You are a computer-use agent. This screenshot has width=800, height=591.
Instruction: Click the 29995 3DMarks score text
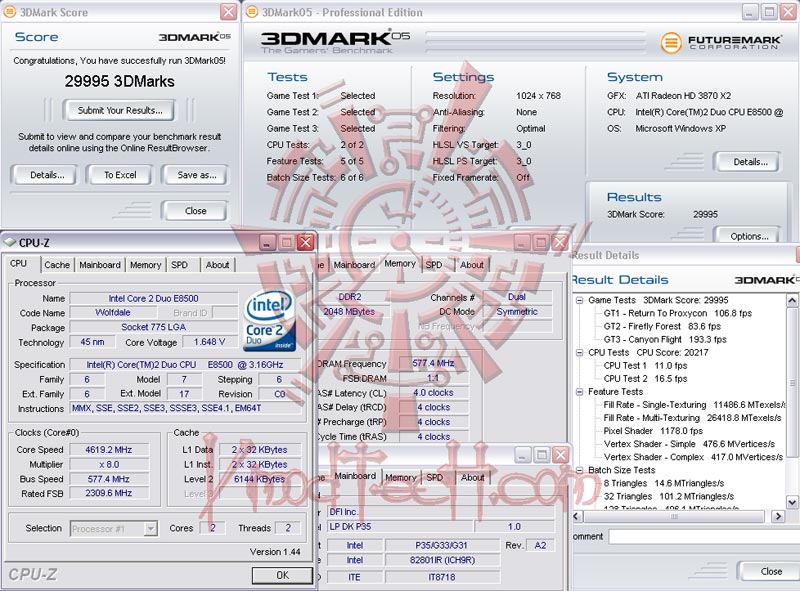[119, 81]
